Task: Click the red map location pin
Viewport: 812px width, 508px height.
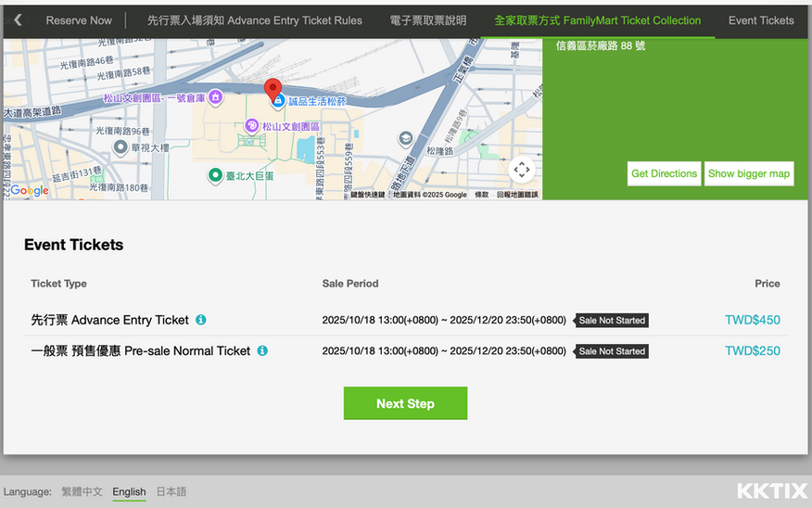Action: click(x=273, y=90)
